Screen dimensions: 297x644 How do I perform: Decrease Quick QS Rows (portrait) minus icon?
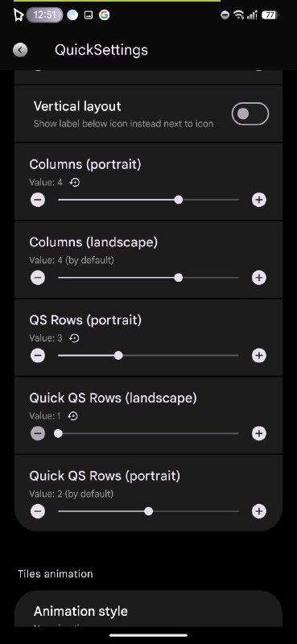point(38,511)
